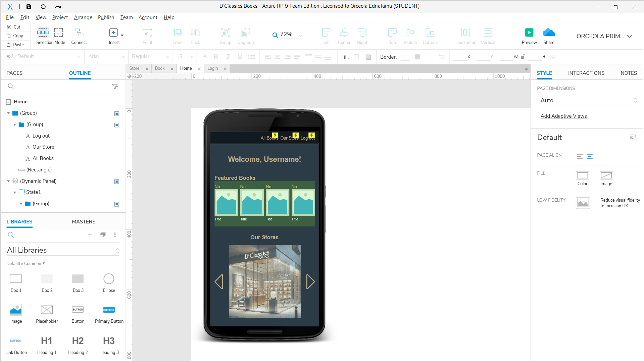The width and height of the screenshot is (644, 362).
Task: Open the All Libraries dropdown
Action: (63, 250)
